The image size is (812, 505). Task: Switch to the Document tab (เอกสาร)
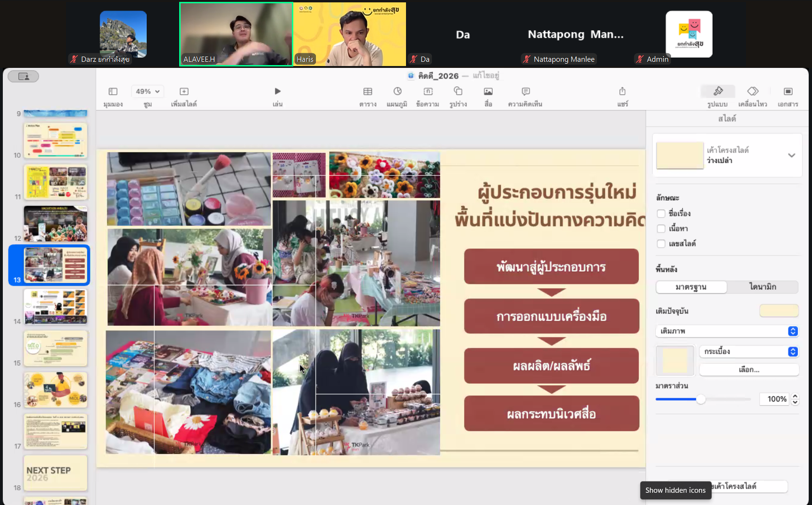click(787, 91)
